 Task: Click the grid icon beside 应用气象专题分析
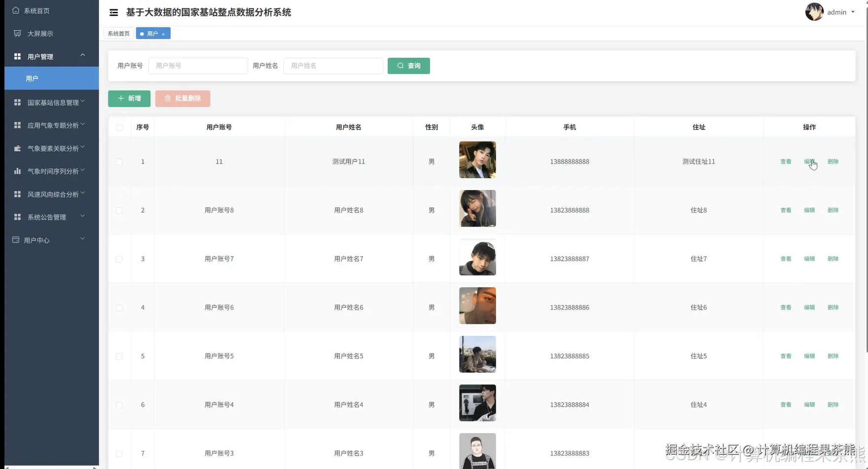click(x=17, y=125)
